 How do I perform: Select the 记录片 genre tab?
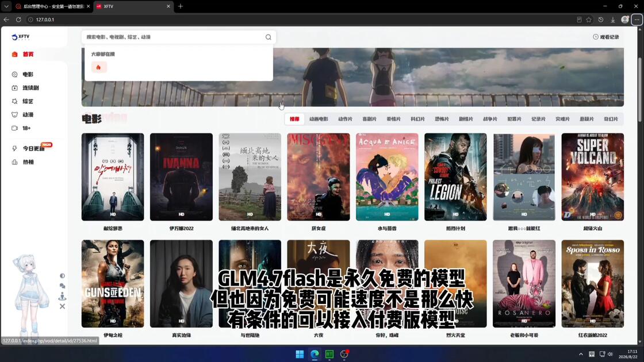click(538, 119)
